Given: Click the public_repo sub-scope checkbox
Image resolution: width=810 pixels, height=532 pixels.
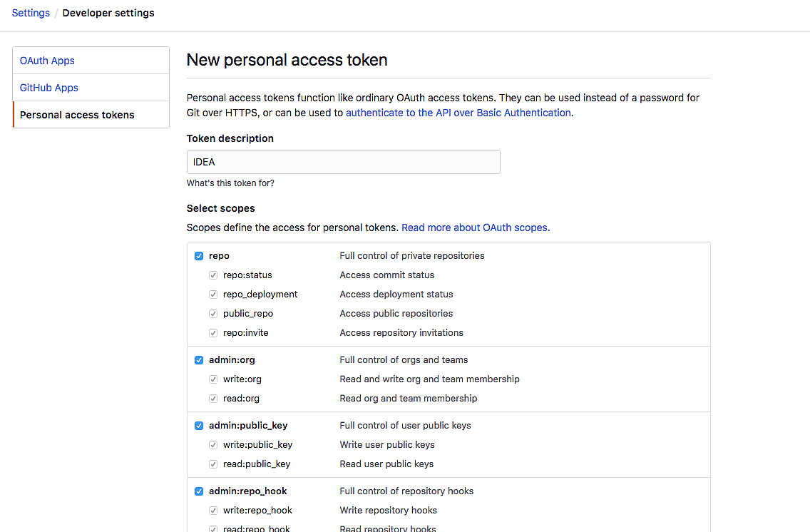Looking at the screenshot, I should pyautogui.click(x=213, y=314).
